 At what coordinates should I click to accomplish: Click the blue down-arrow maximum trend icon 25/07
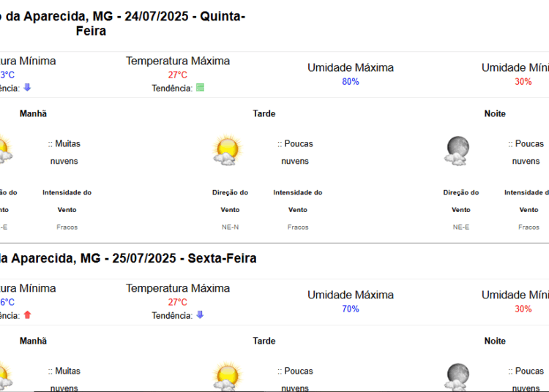[x=200, y=314]
